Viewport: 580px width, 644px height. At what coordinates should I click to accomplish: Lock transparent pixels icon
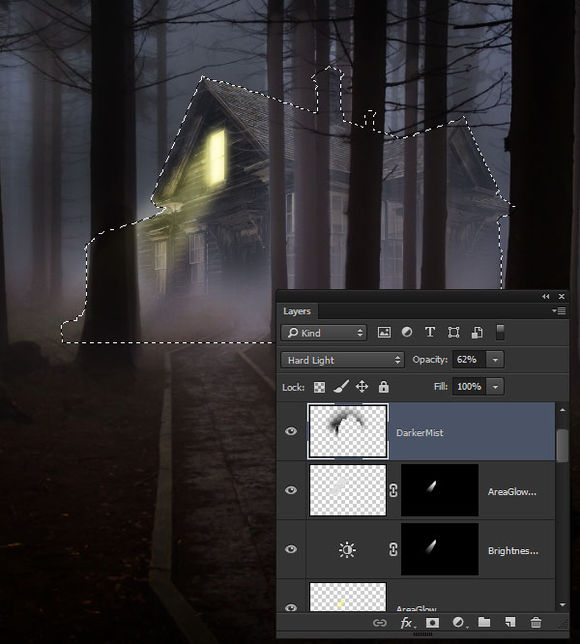[x=319, y=387]
